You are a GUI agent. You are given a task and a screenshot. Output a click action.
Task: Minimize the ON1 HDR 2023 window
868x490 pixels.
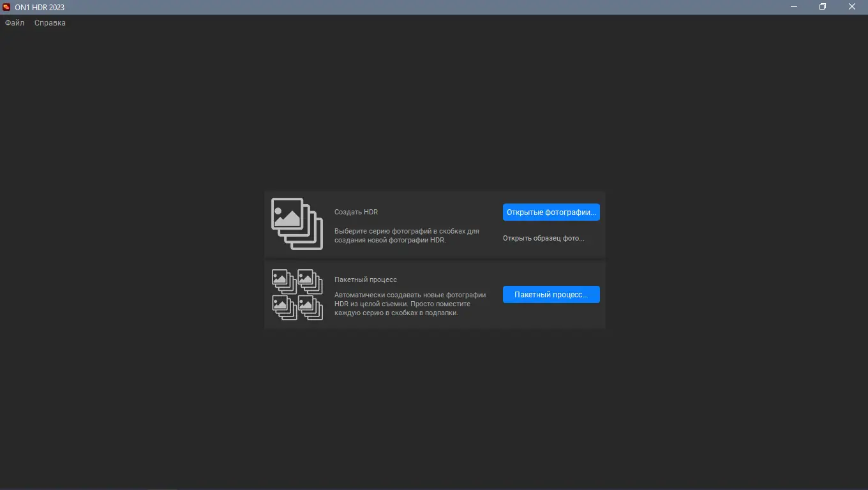pos(793,7)
